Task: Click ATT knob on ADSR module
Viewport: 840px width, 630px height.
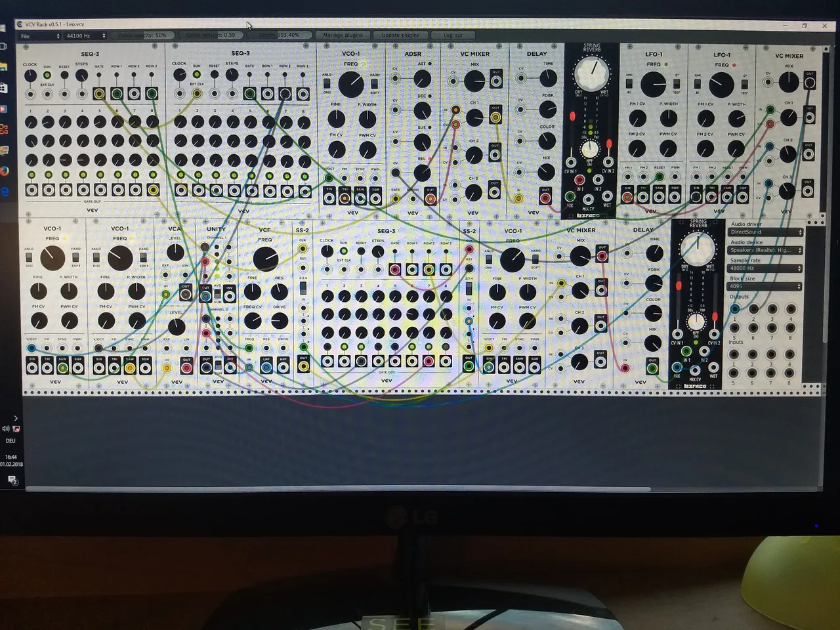Action: (x=422, y=79)
